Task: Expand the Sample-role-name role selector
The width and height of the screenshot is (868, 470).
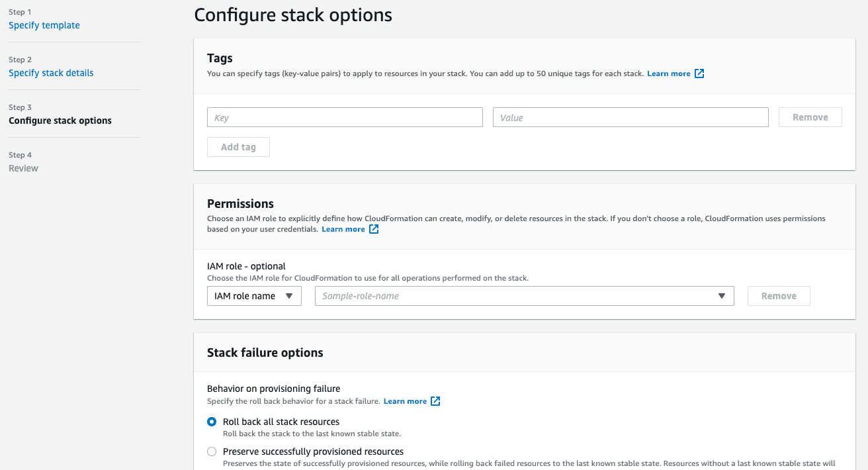Action: pyautogui.click(x=524, y=296)
